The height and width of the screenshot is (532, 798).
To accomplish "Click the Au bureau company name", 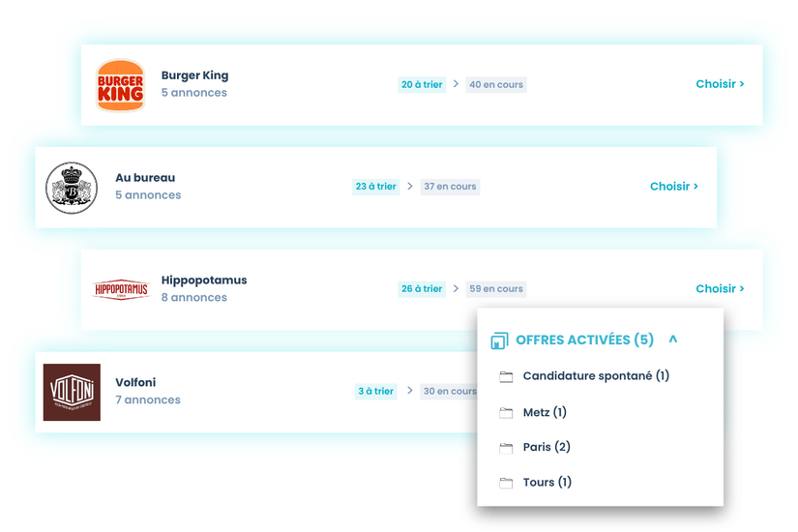I will [x=145, y=178].
